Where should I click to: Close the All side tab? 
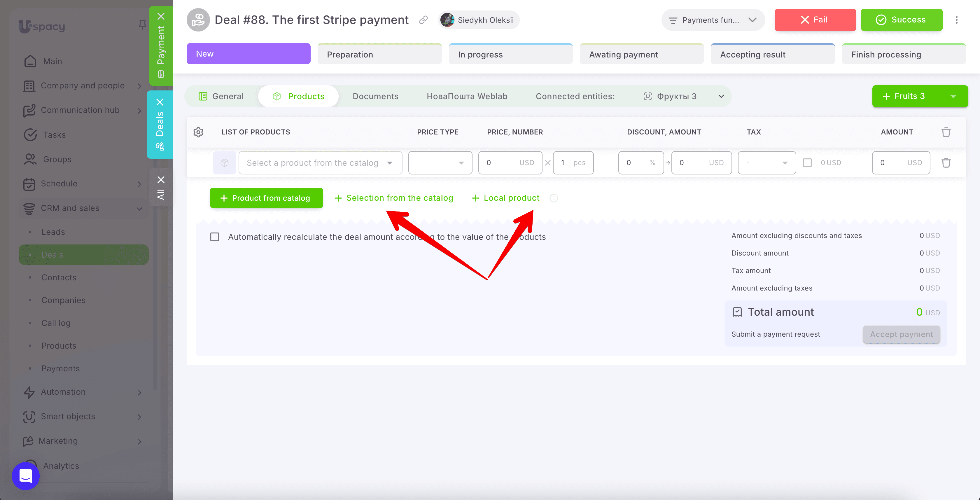161,180
